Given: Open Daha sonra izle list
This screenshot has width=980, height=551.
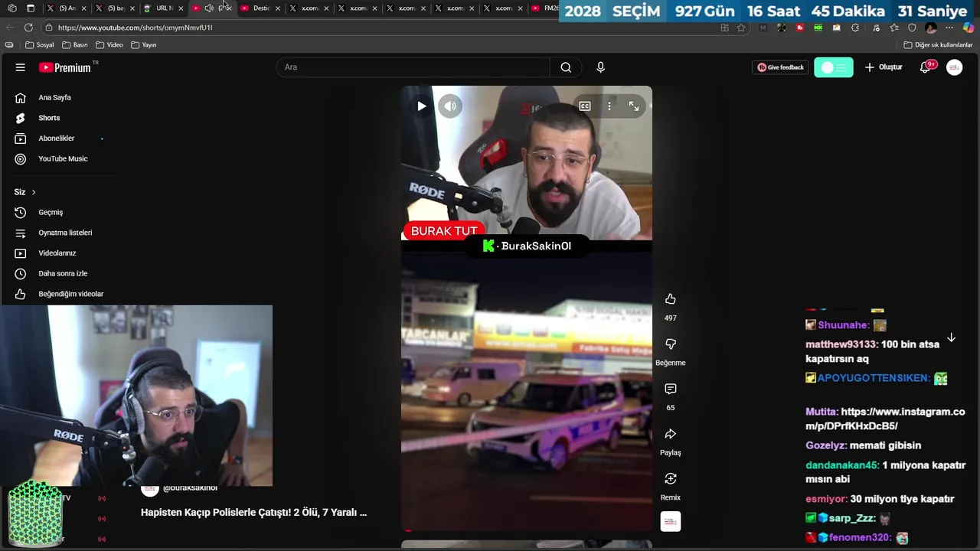Looking at the screenshot, I should (63, 273).
